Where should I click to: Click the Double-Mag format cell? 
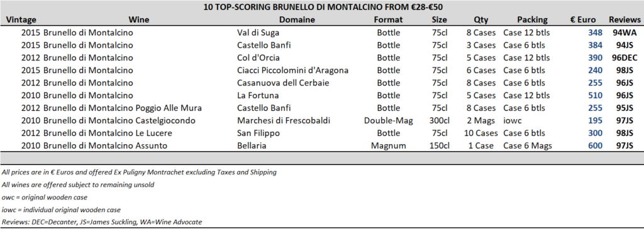click(x=388, y=121)
